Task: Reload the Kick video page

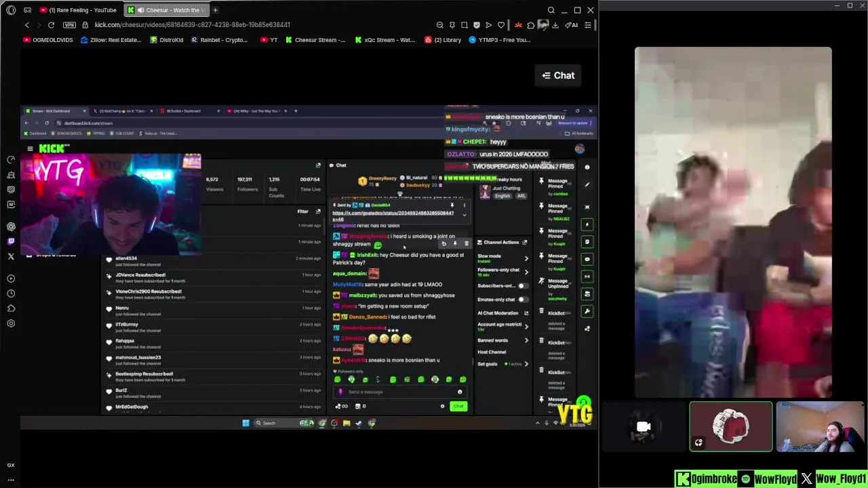Action: pos(51,25)
